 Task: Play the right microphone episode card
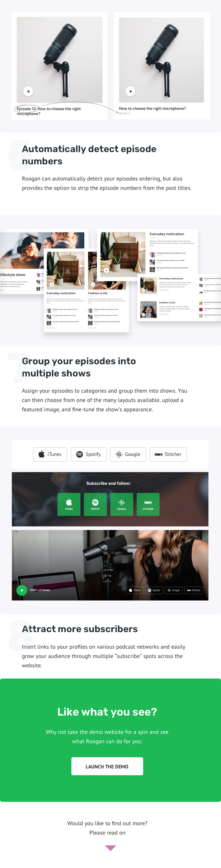[131, 91]
